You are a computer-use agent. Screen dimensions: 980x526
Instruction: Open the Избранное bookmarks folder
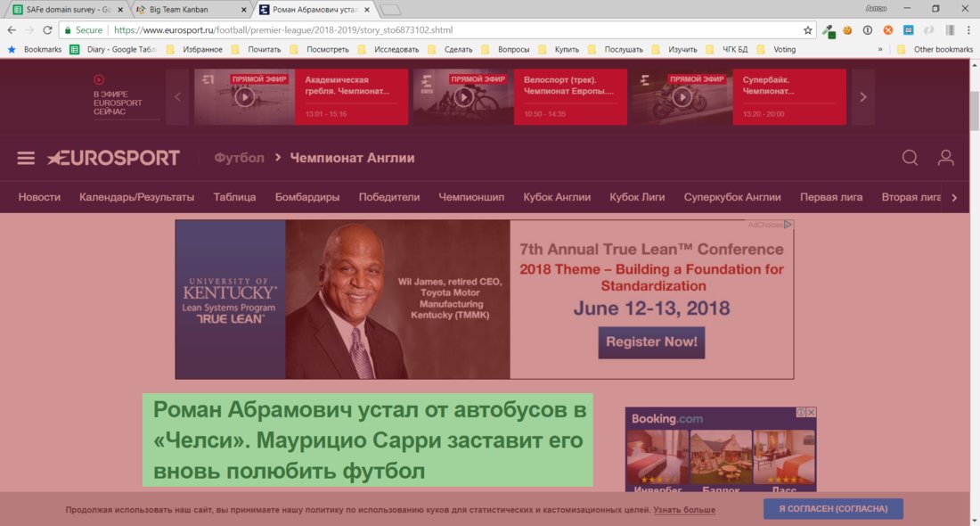pyautogui.click(x=194, y=49)
